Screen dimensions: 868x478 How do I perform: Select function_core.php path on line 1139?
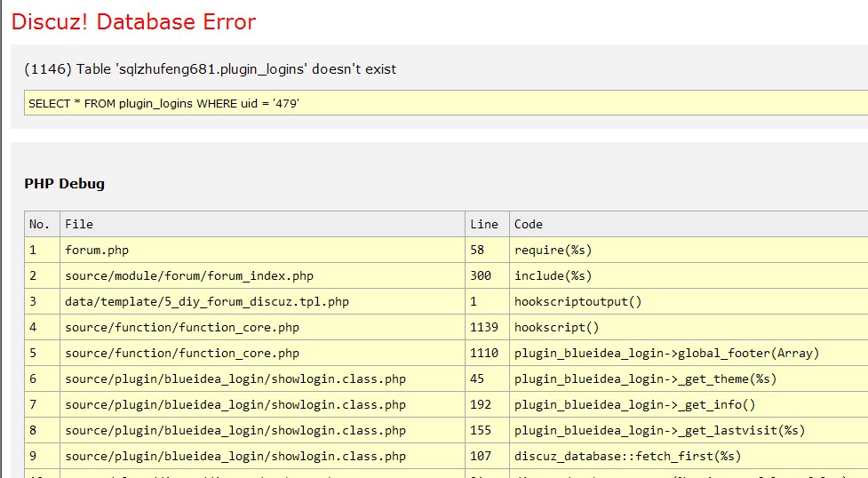[182, 327]
